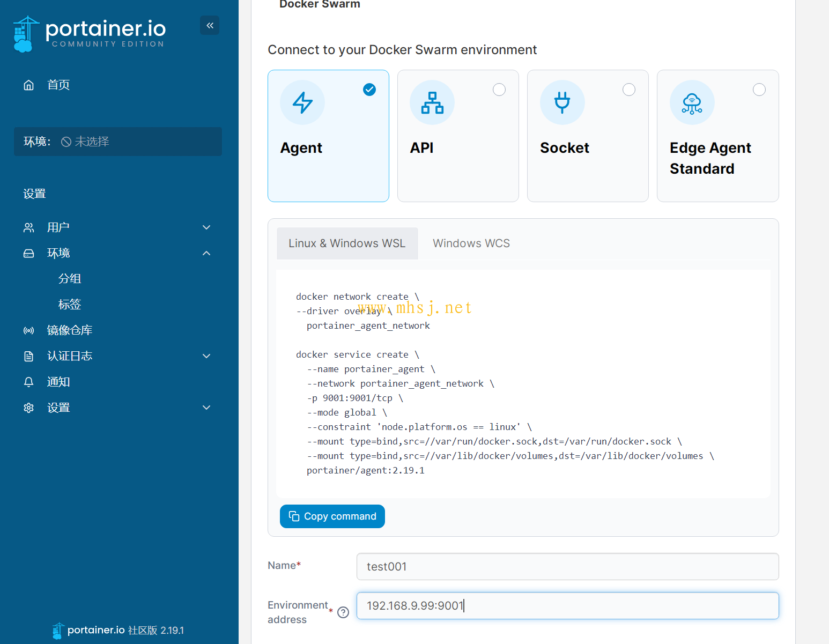
Task: Select the API radio option
Action: click(499, 90)
